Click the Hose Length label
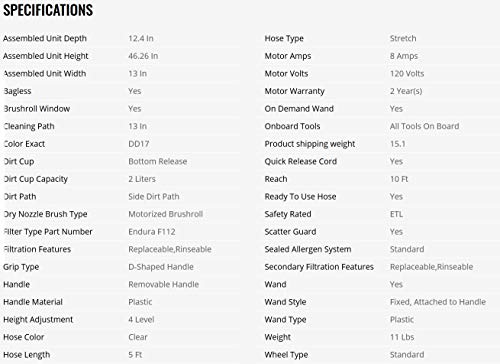Screen dimensions: 500x364 click(x=27, y=355)
